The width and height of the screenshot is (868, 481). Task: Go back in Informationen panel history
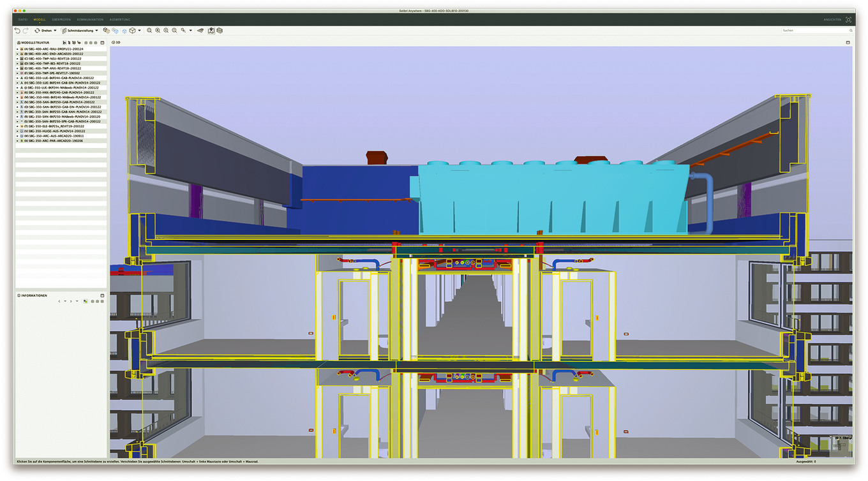(59, 301)
